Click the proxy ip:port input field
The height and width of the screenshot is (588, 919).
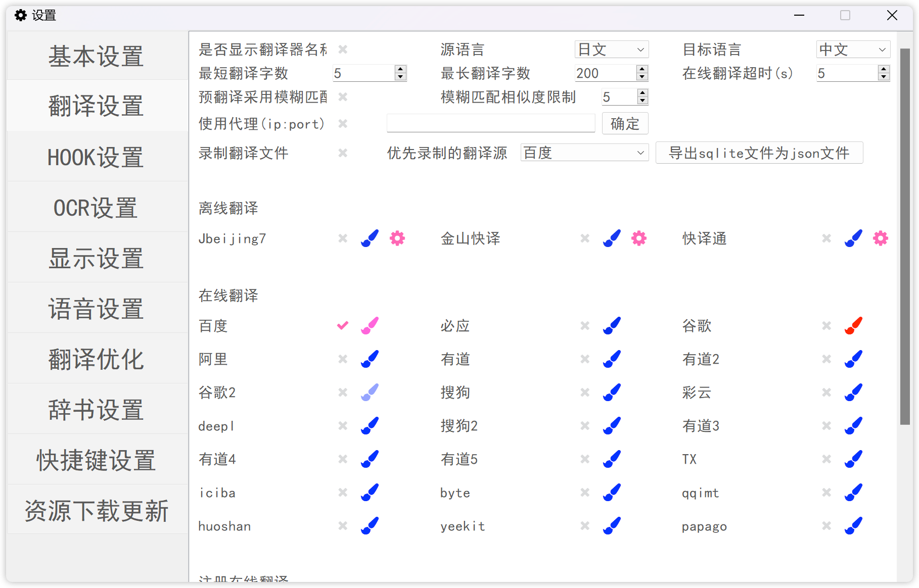pos(490,124)
